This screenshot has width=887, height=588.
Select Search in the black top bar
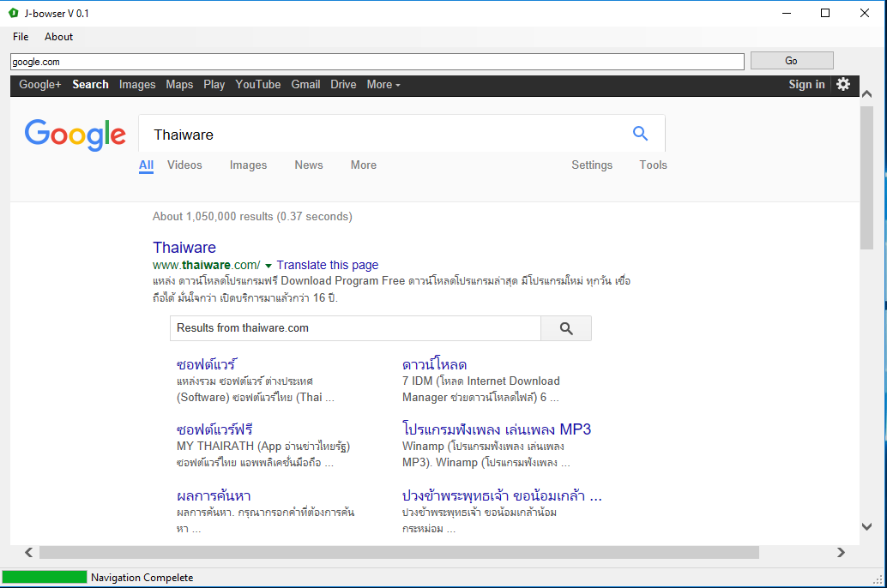(x=91, y=84)
